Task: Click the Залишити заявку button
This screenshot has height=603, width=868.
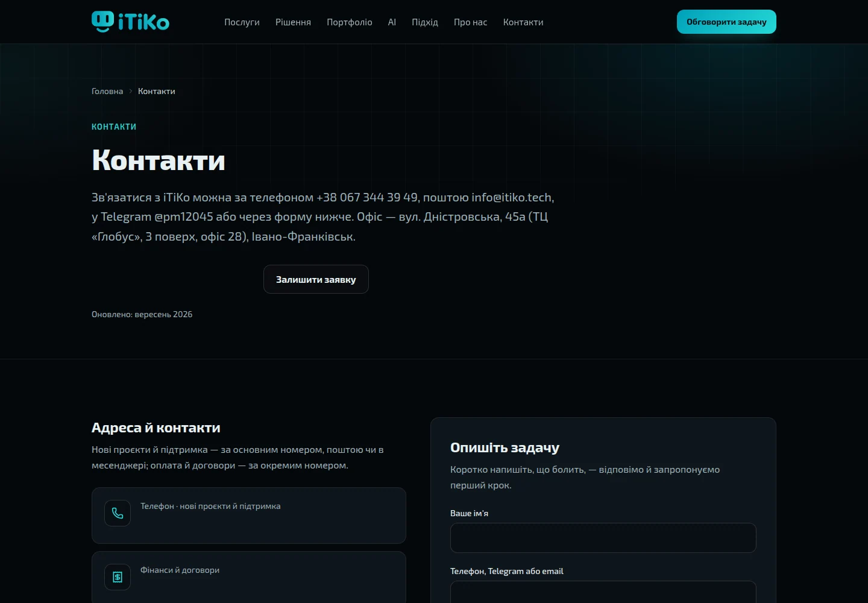Action: click(316, 279)
